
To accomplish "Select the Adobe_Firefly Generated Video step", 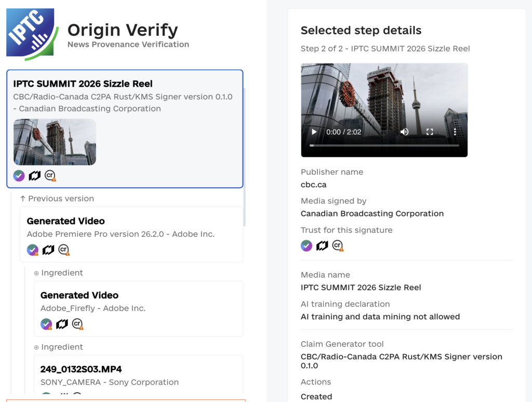I will [x=138, y=308].
